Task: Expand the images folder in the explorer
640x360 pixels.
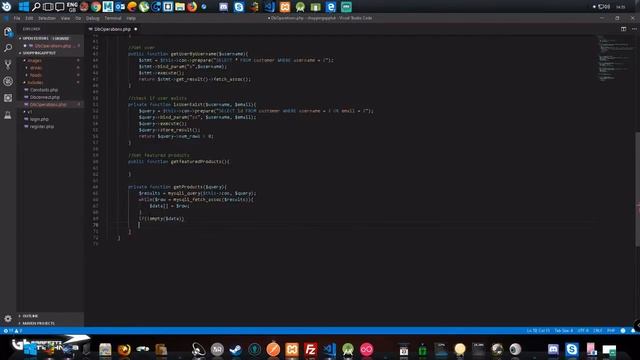Action: [35, 60]
